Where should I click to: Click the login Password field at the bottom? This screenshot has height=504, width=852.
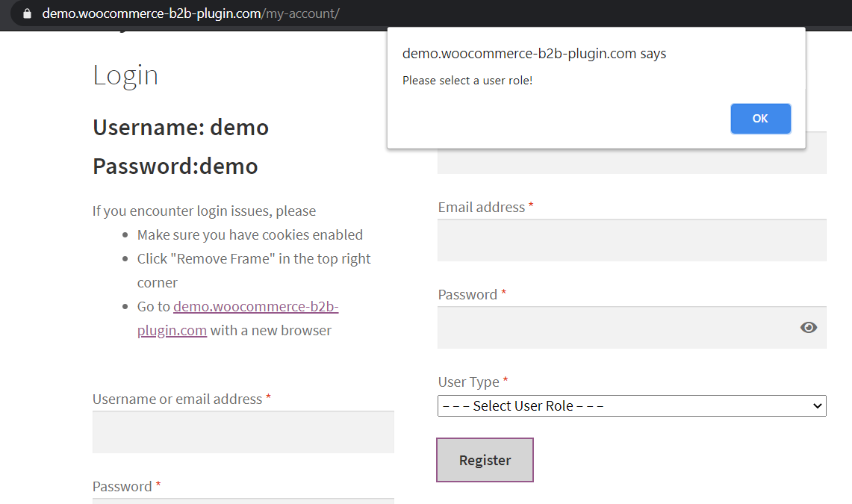[243, 501]
